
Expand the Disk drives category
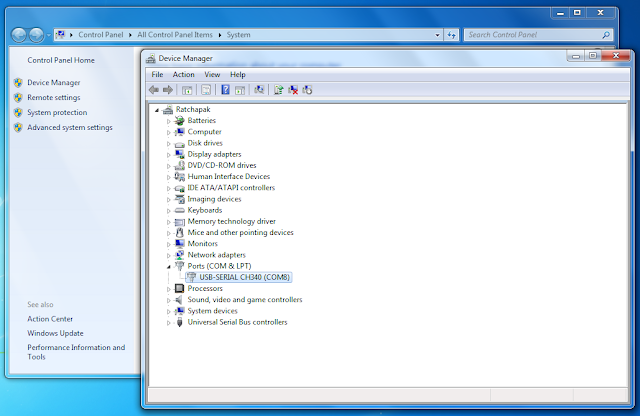(169, 144)
